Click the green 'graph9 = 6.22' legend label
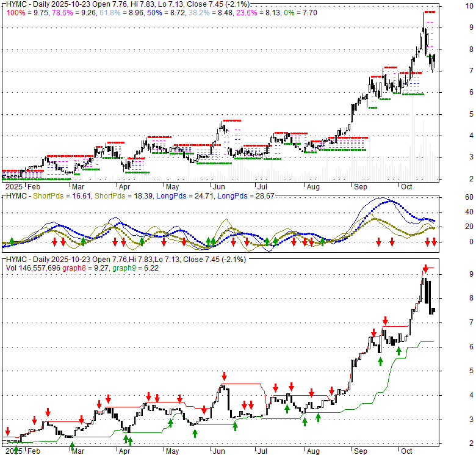Image resolution: width=476 pixels, height=455 pixels. coord(135,268)
